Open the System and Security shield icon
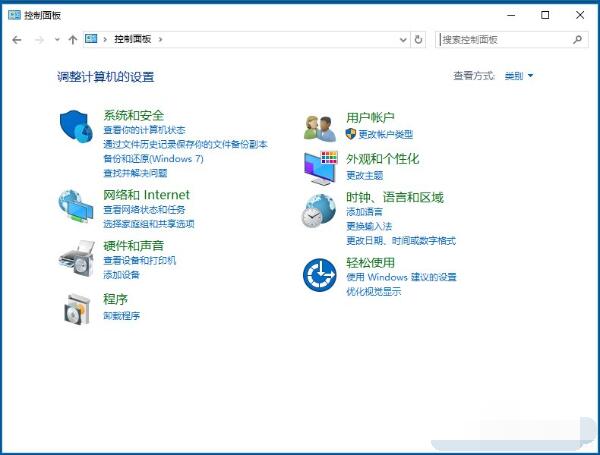The height and width of the screenshot is (455, 600). [76, 126]
